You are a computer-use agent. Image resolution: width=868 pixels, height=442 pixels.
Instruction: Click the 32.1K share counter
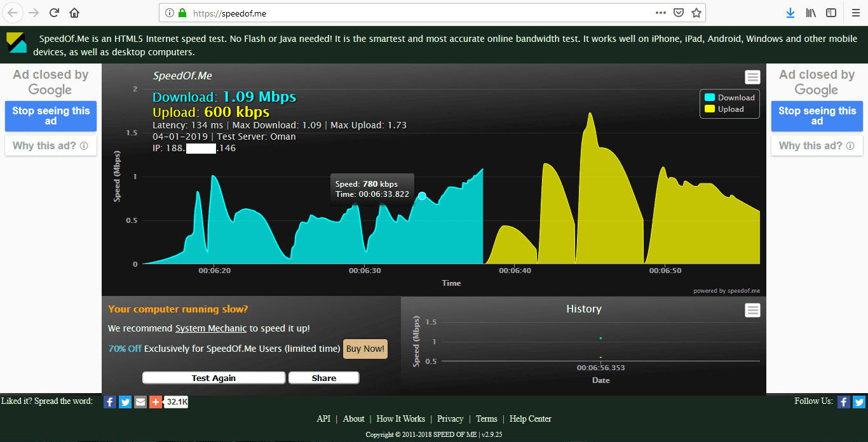[177, 402]
